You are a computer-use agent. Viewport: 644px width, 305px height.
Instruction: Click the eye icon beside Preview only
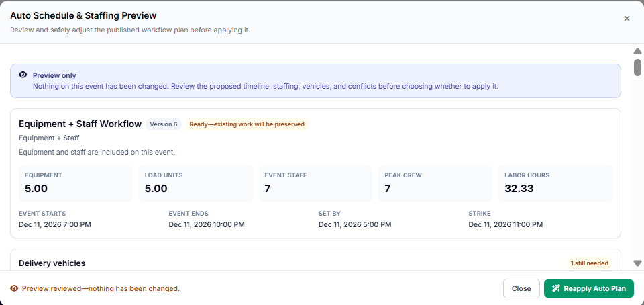[x=23, y=75]
